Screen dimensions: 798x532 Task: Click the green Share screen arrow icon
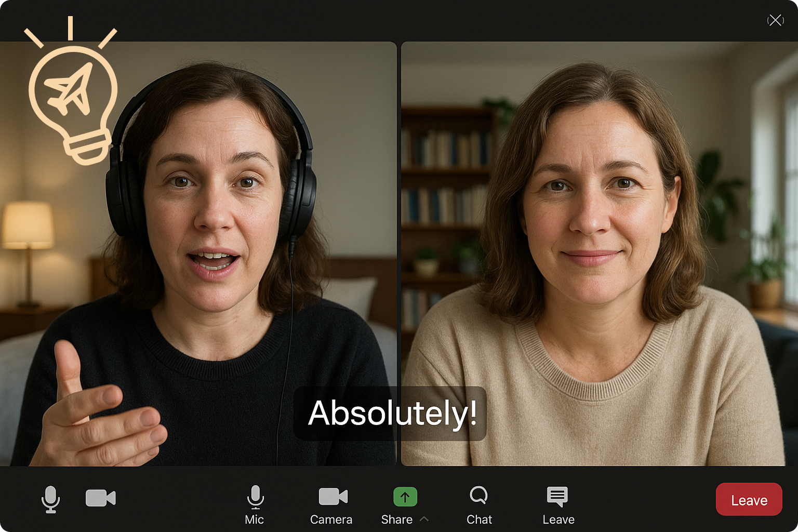[x=405, y=497]
